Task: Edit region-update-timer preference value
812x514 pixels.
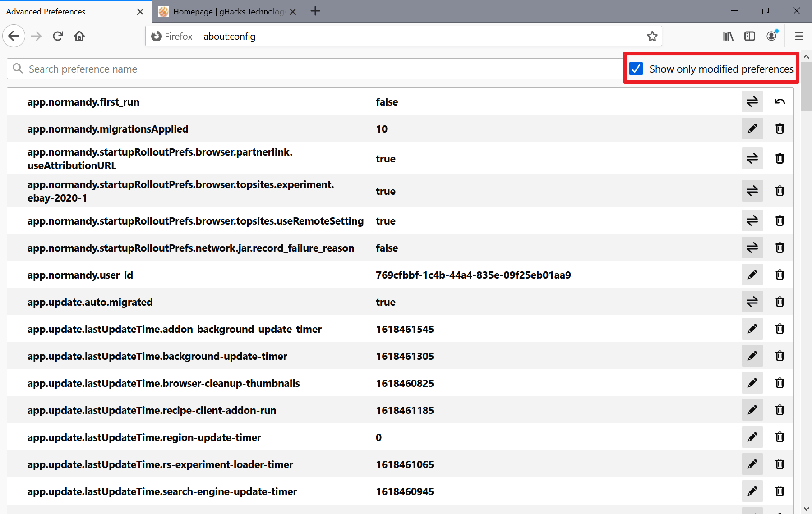Action: coord(752,437)
